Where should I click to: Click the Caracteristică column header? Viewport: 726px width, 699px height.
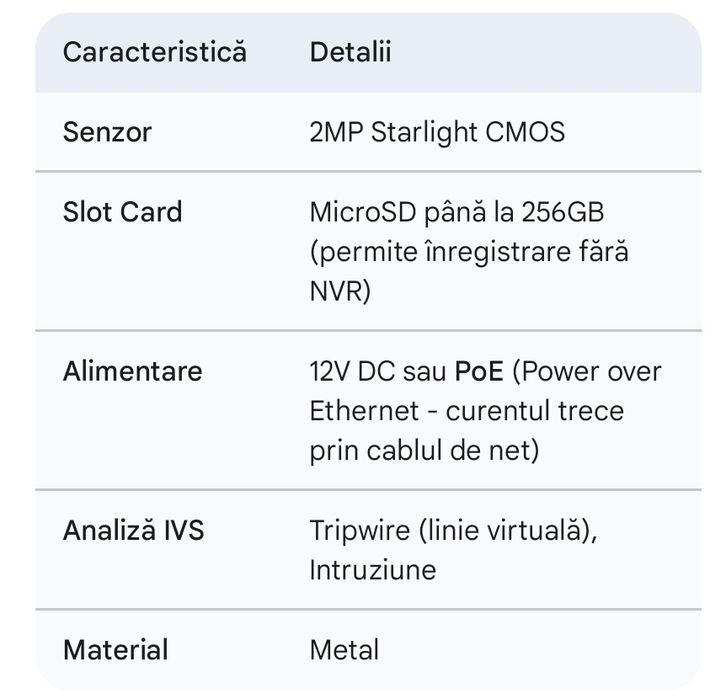[154, 52]
